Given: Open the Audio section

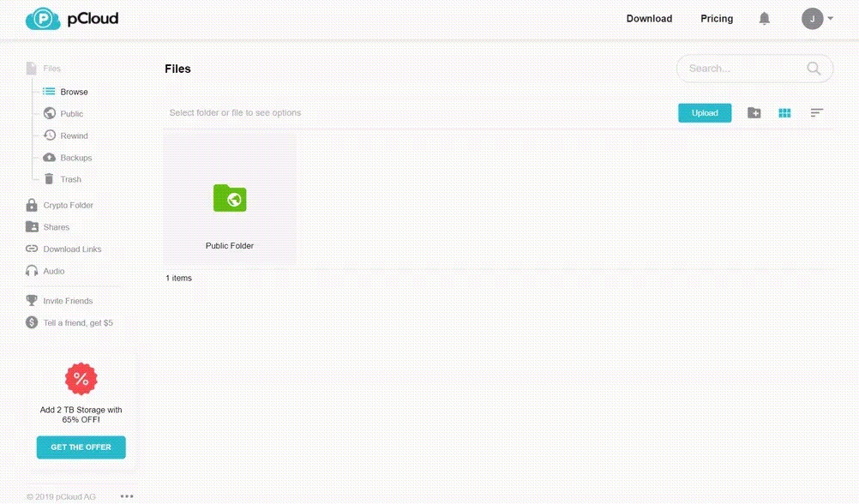Looking at the screenshot, I should (x=31, y=271).
